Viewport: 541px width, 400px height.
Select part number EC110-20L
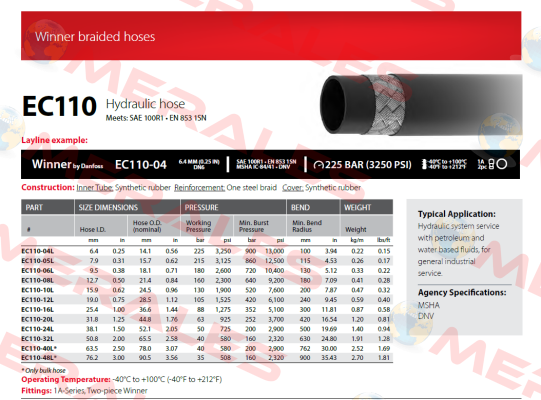[x=38, y=319]
